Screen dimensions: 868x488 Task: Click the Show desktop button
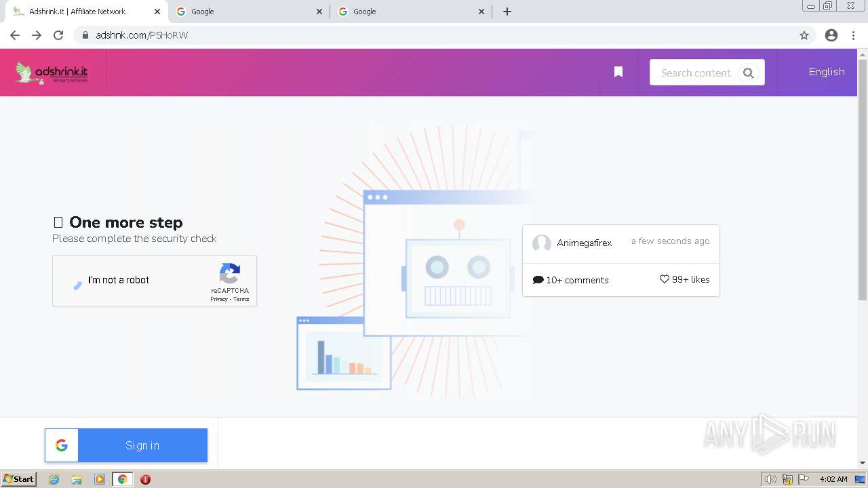click(x=861, y=479)
